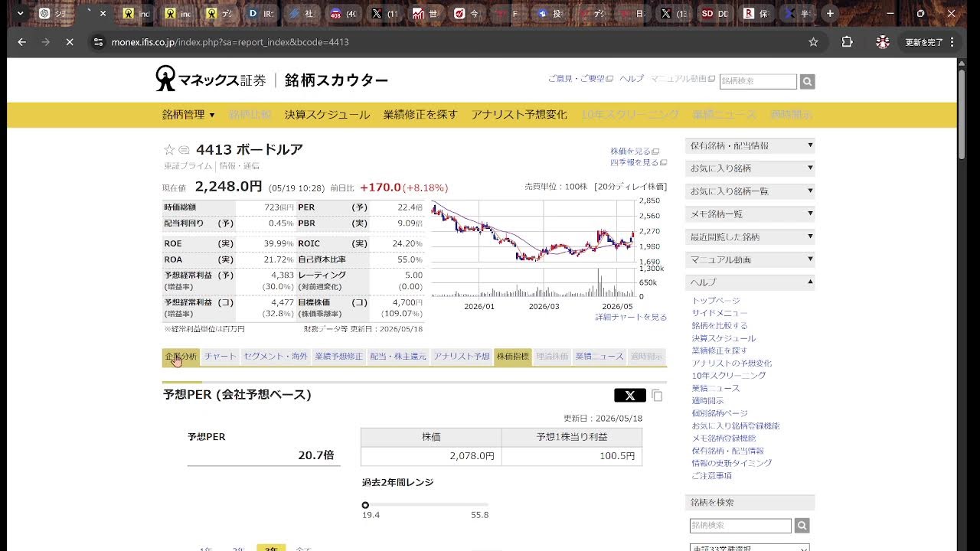This screenshot has height=551, width=980.
Task: Open a new browser tab
Action: pyautogui.click(x=830, y=13)
